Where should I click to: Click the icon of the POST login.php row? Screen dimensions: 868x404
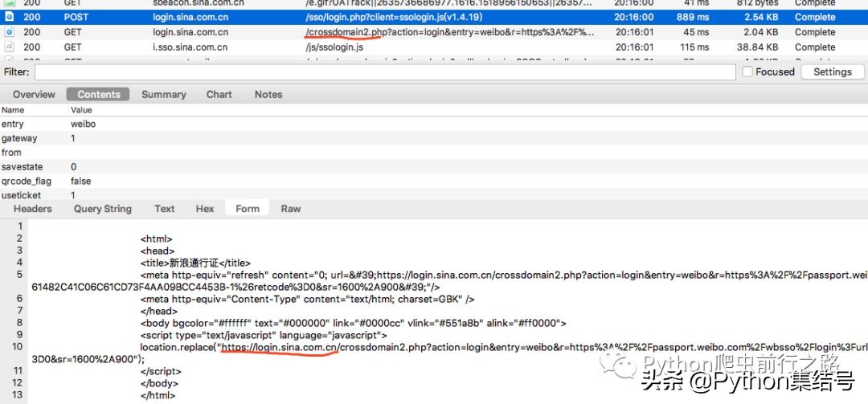point(10,18)
